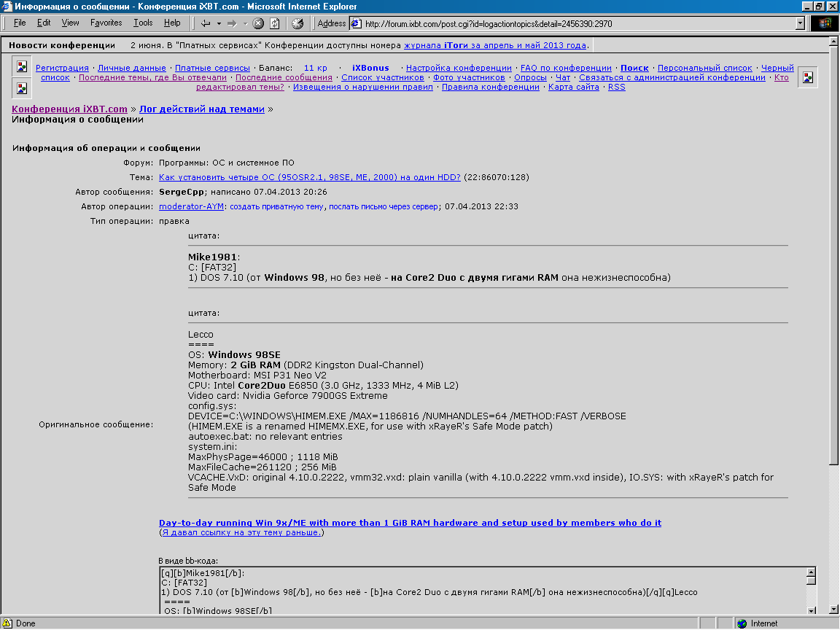
Task: Click the Refresh page button
Action: tap(274, 23)
